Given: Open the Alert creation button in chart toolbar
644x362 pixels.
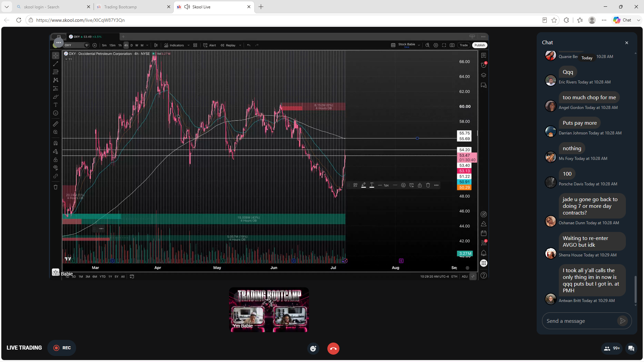Looking at the screenshot, I should [210, 45].
